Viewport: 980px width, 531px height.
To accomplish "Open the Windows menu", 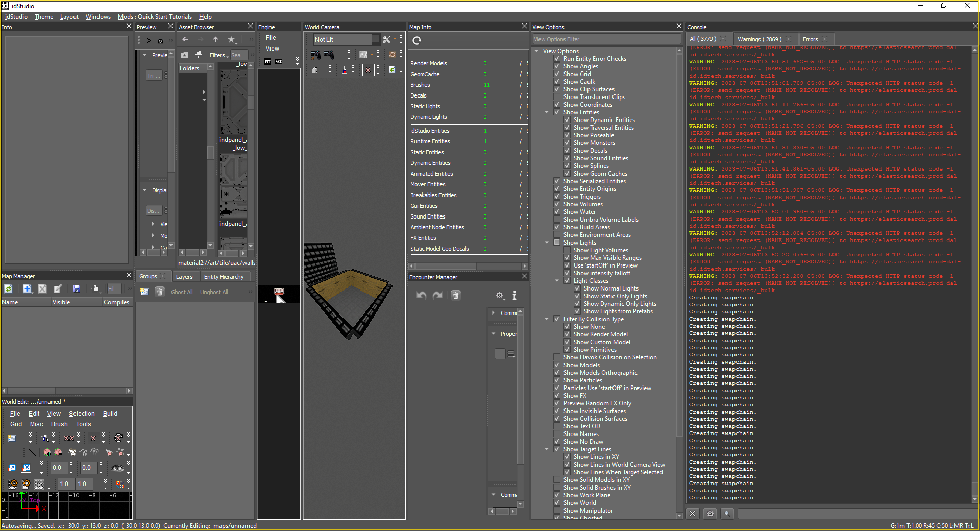I will pyautogui.click(x=98, y=17).
